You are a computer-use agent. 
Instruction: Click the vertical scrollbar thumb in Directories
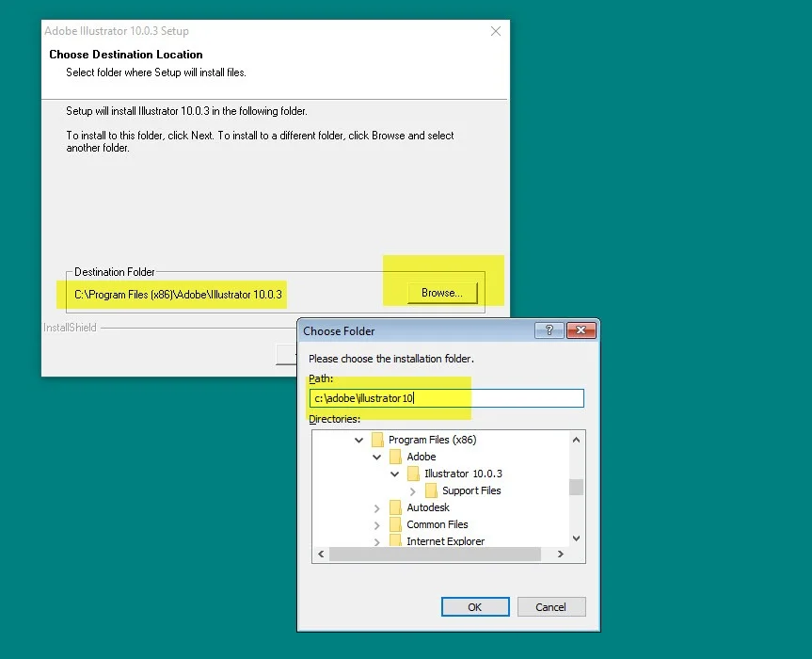[577, 487]
